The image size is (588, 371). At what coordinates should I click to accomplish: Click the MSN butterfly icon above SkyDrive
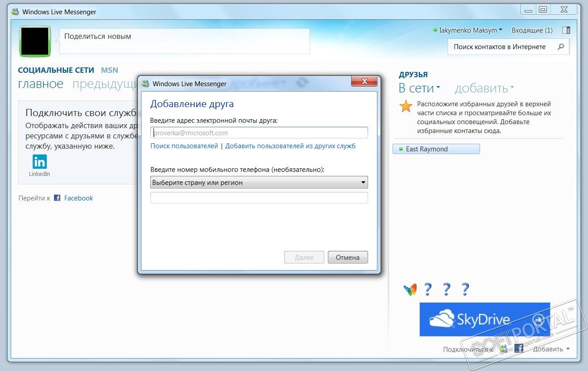(x=410, y=289)
